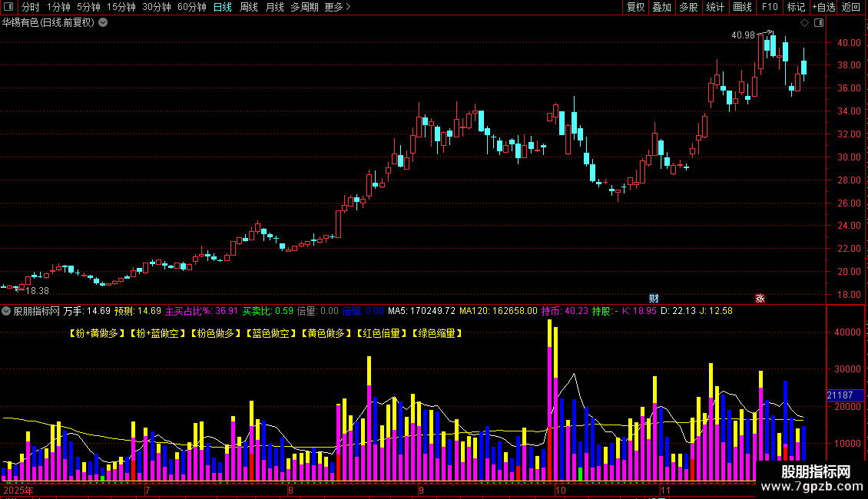This screenshot has width=868, height=499.
Task: Switch to 分时 intraday view
Action: tap(30, 7)
